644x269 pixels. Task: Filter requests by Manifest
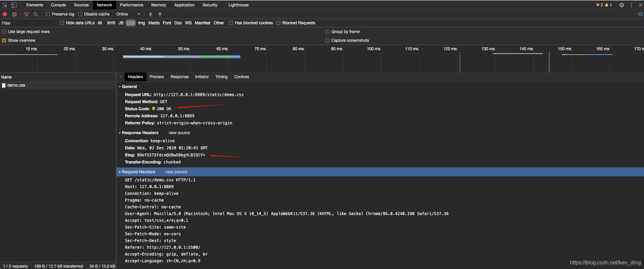tap(202, 23)
